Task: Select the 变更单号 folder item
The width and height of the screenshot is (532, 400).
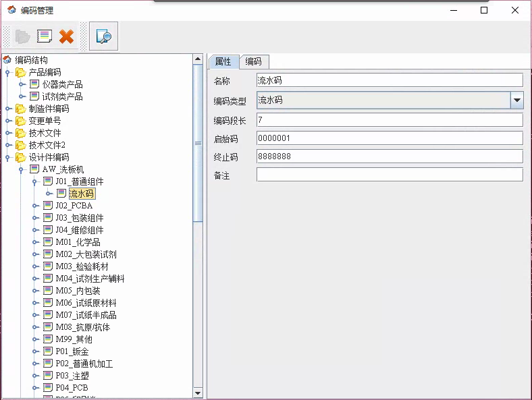Action: (x=45, y=121)
